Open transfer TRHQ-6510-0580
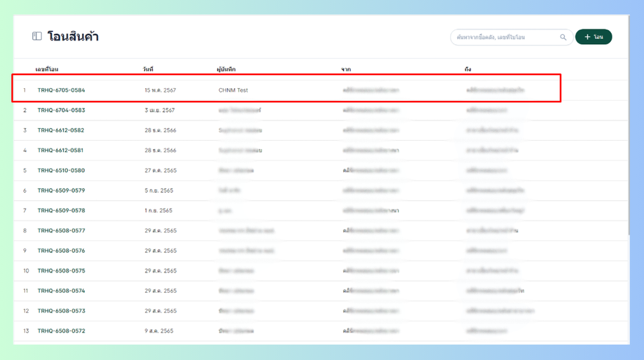The image size is (644, 360). (x=61, y=170)
